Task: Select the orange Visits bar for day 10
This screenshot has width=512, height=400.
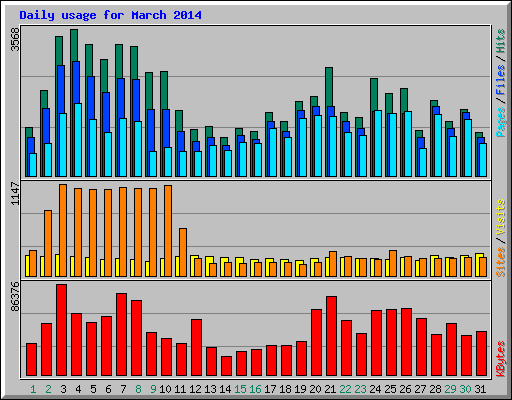Action: [x=168, y=231]
